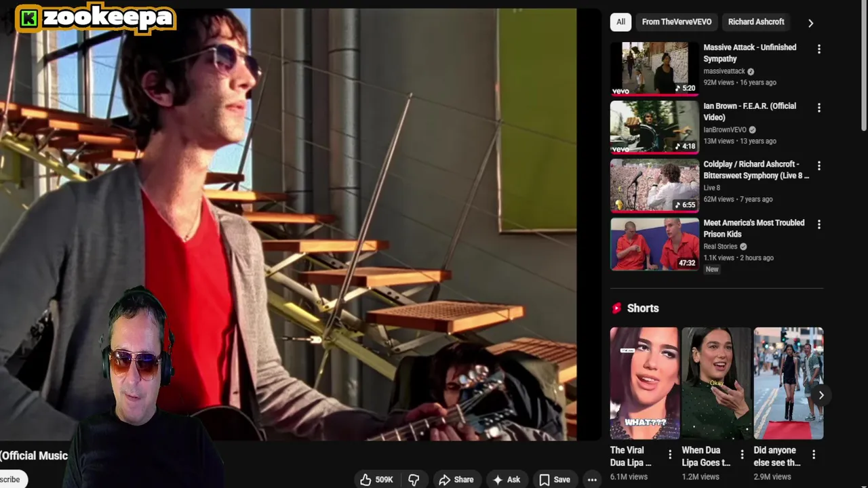Click Meet America's Most Troubled Prison Kids title

tap(754, 228)
